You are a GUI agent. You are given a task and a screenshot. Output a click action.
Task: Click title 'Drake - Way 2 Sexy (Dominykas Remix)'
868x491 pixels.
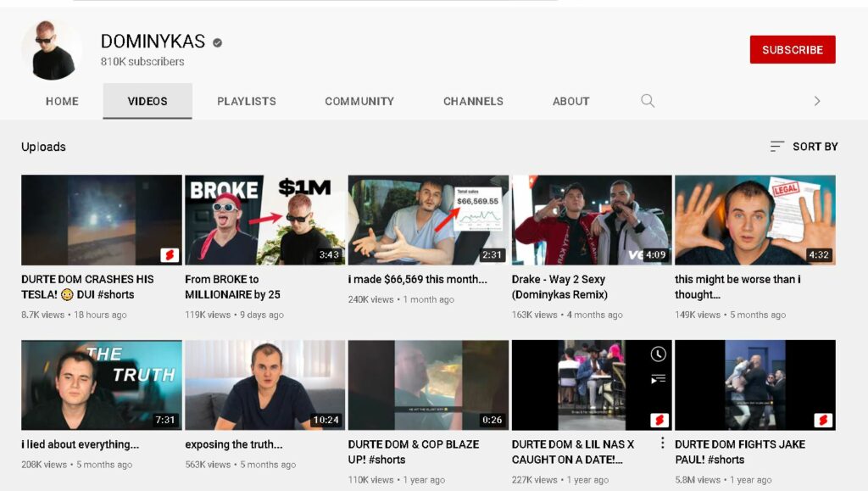click(559, 287)
